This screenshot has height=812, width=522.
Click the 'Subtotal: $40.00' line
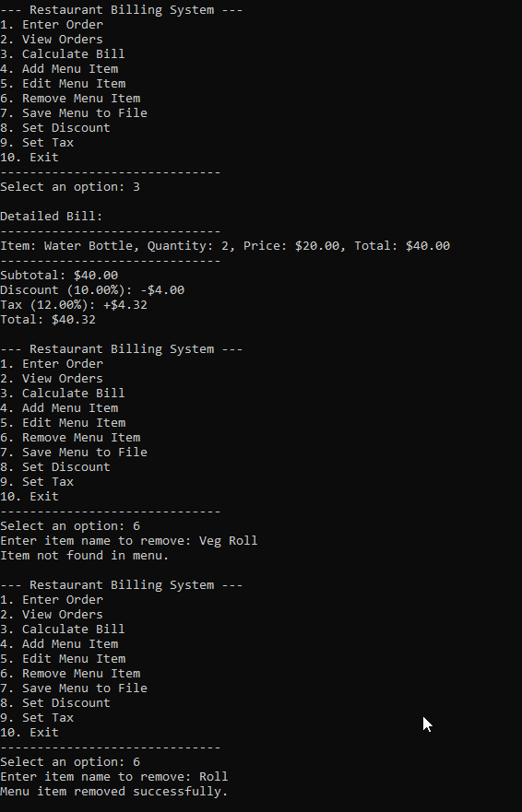[x=59, y=276]
